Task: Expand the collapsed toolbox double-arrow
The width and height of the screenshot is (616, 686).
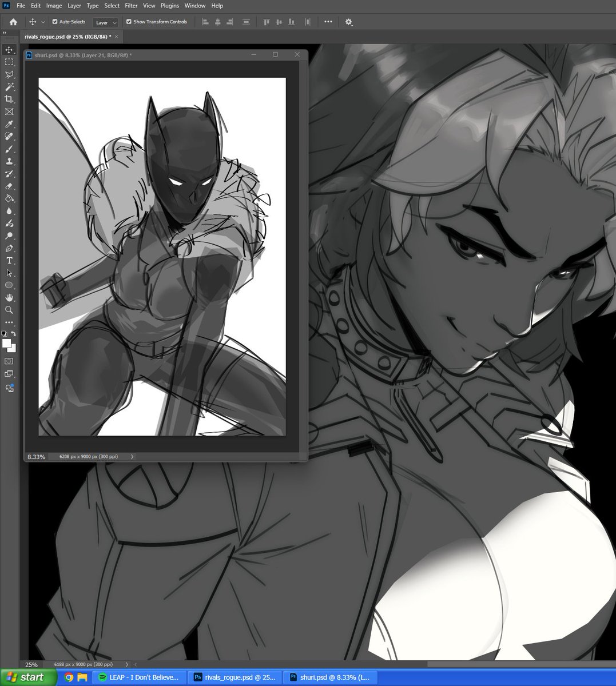Action: [5, 33]
